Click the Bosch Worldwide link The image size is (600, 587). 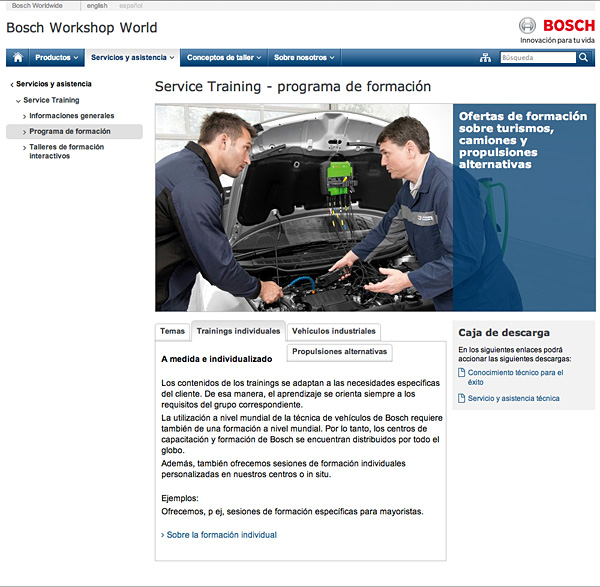(37, 6)
